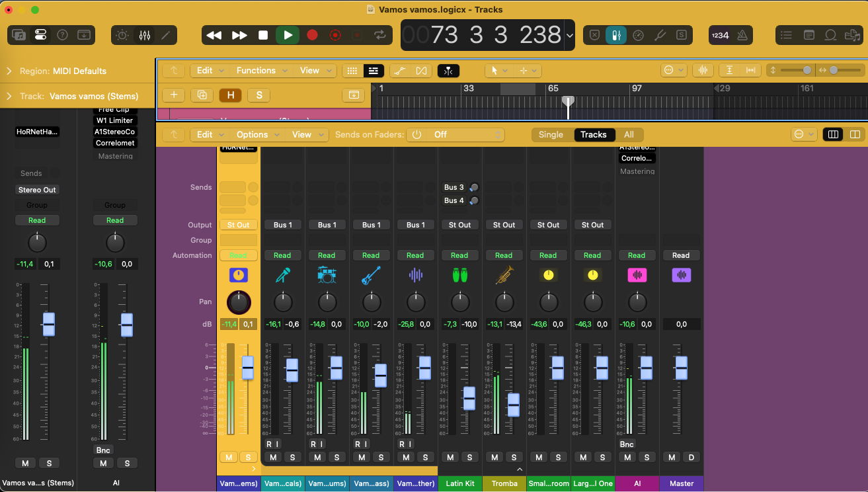868x492 pixels.
Task: Click the Latin Kit conga icon
Action: coord(459,275)
